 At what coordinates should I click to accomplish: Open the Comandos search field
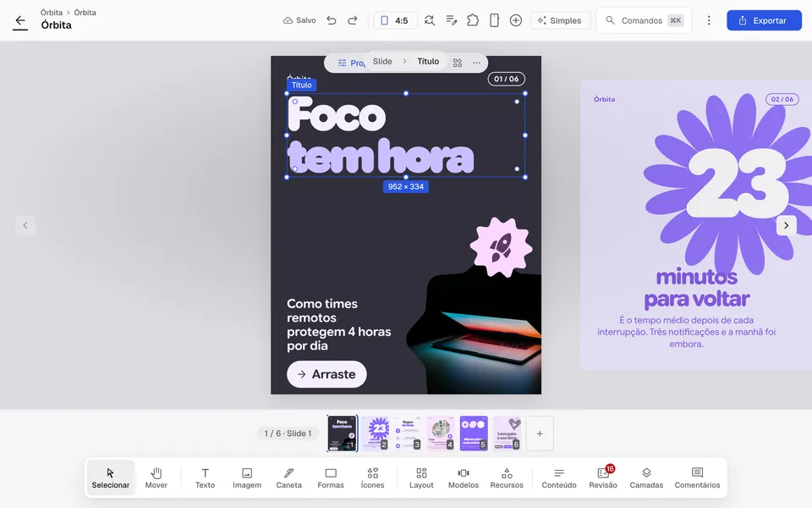(x=644, y=20)
